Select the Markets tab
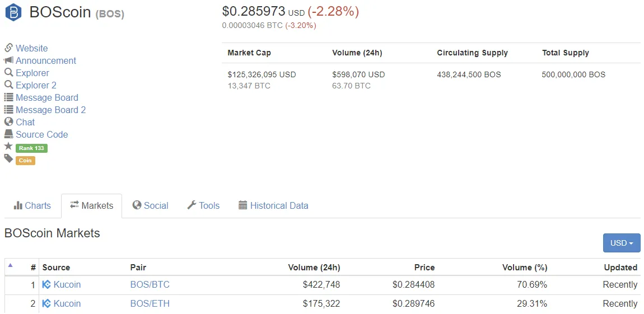 click(x=92, y=205)
